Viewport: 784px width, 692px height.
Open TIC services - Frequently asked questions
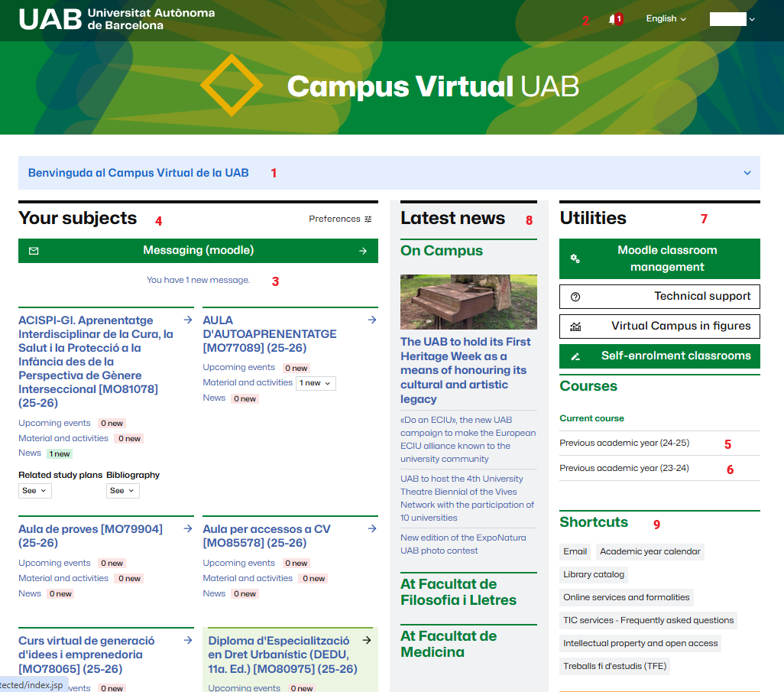coord(649,620)
